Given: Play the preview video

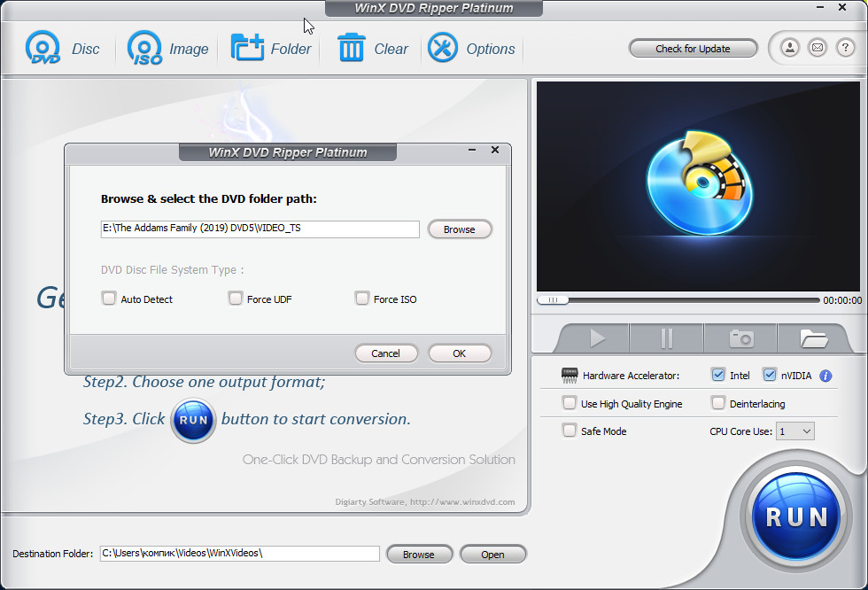Looking at the screenshot, I should pyautogui.click(x=596, y=338).
